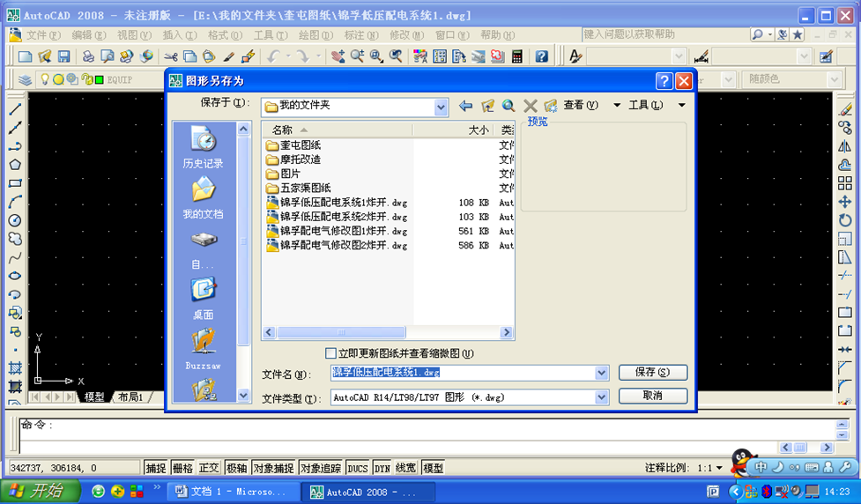Select the Ellipse tool in draw toolbar
This screenshot has width=861, height=504.
pyautogui.click(x=15, y=276)
